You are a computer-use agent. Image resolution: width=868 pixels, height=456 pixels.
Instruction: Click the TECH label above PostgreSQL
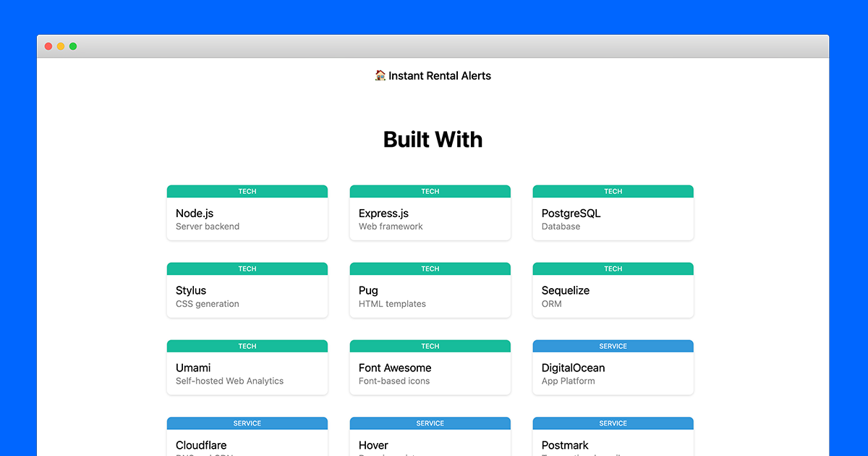(x=613, y=192)
